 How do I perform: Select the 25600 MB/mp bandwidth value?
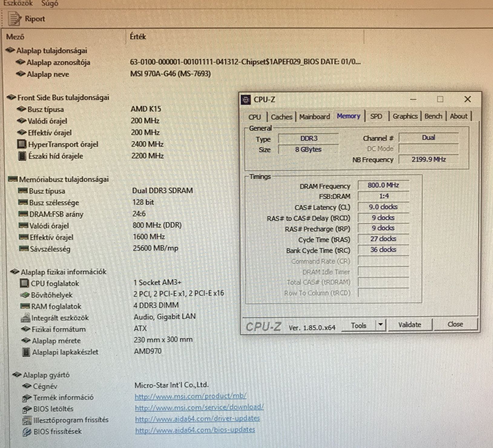156,248
